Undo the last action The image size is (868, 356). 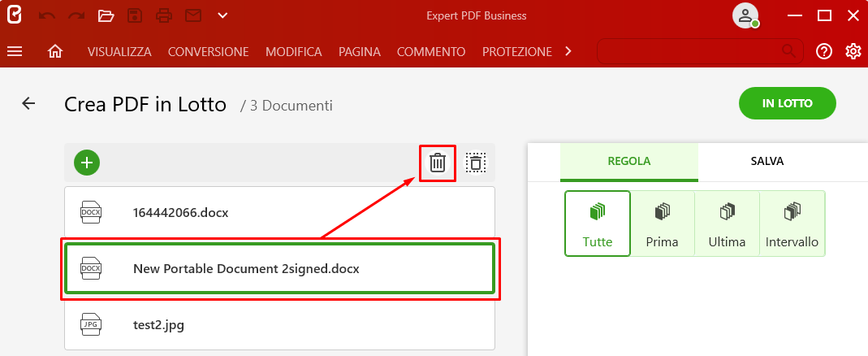pos(47,15)
